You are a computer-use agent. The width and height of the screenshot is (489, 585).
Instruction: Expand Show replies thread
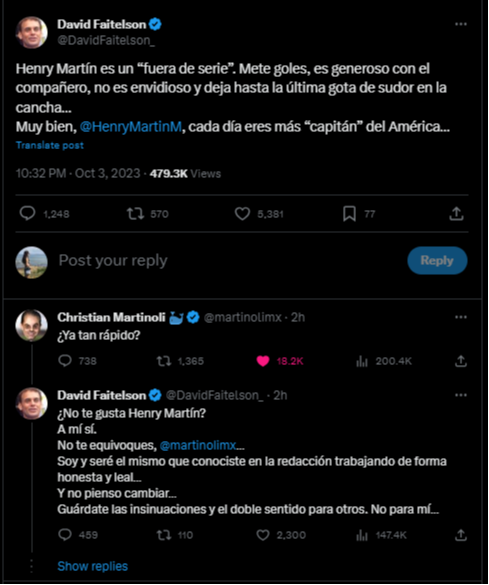click(x=93, y=566)
